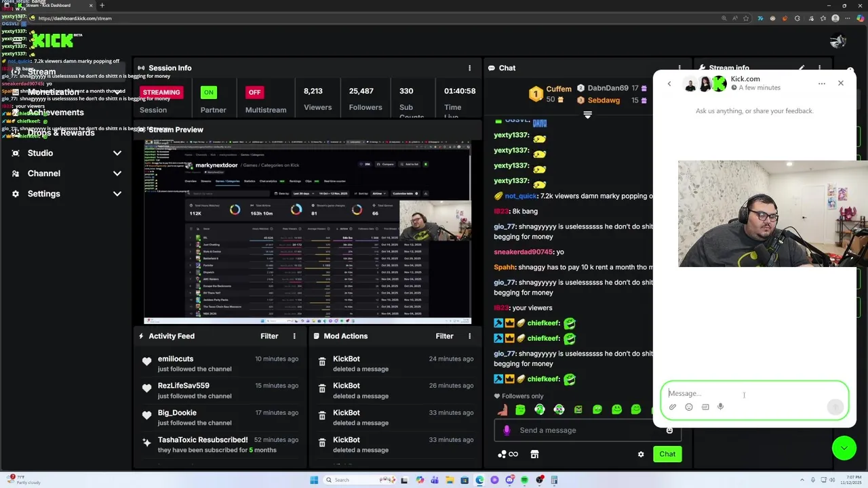Screen dimensions: 868x488
Task: Toggle the Partner ON indicator
Action: pos(208,92)
